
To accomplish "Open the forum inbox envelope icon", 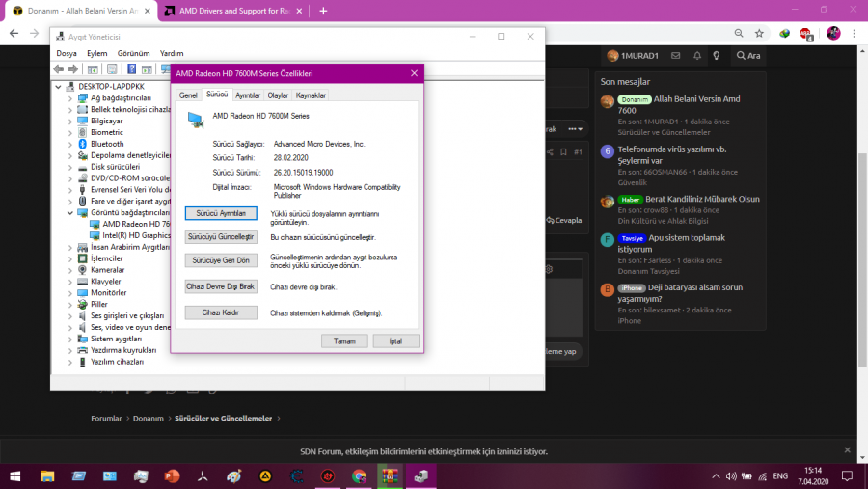I will click(x=675, y=55).
